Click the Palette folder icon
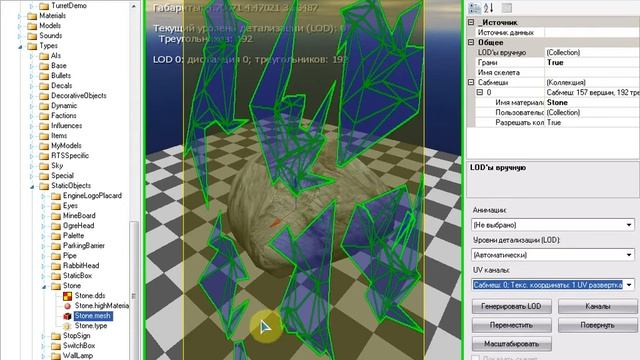 pyautogui.click(x=56, y=236)
